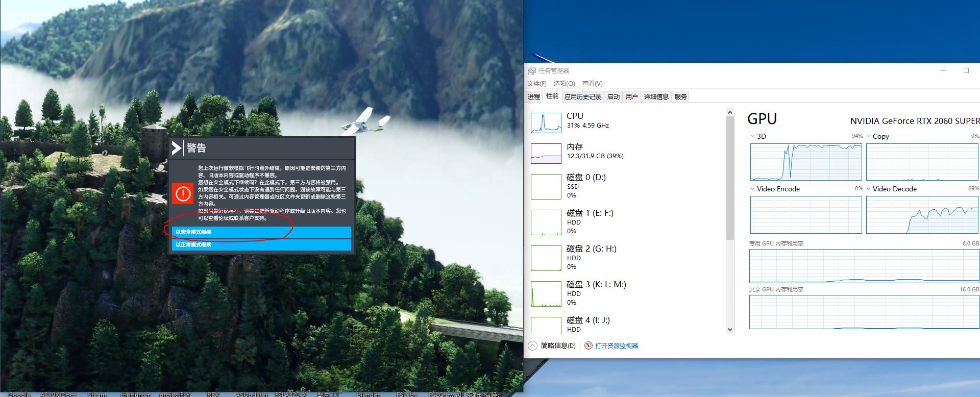This screenshot has width=980, height=397.
Task: Maximize the Task Manager window
Action: (966, 71)
